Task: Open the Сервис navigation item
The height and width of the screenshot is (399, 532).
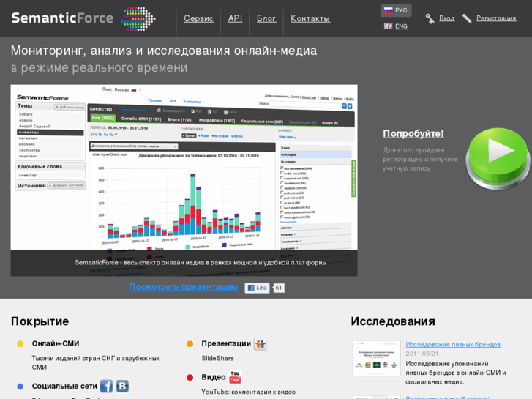Action: point(198,18)
